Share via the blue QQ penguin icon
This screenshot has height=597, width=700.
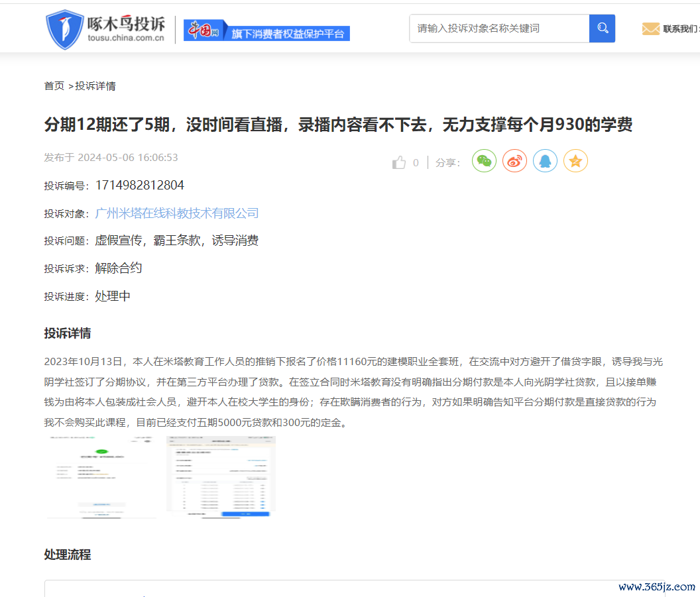(x=545, y=161)
